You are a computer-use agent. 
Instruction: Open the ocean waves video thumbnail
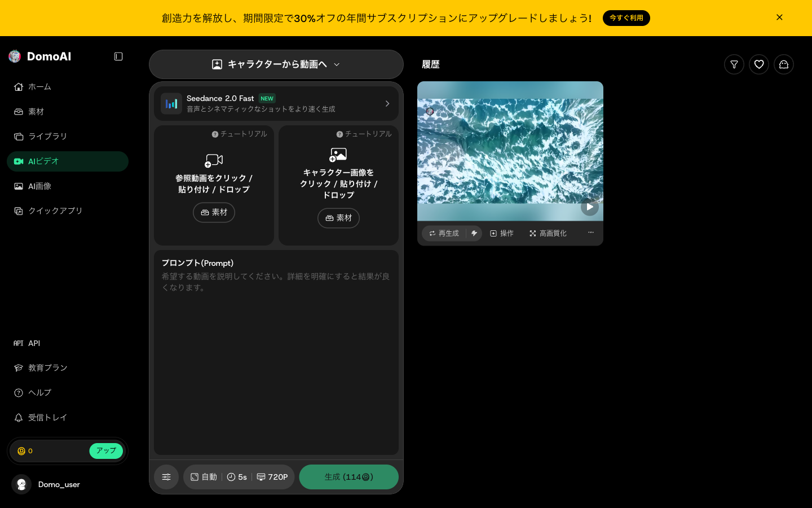pyautogui.click(x=510, y=151)
